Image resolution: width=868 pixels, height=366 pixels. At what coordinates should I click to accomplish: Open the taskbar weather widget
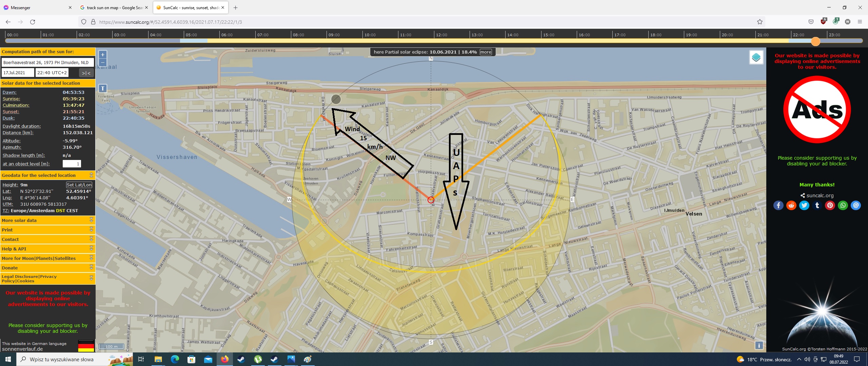click(765, 360)
